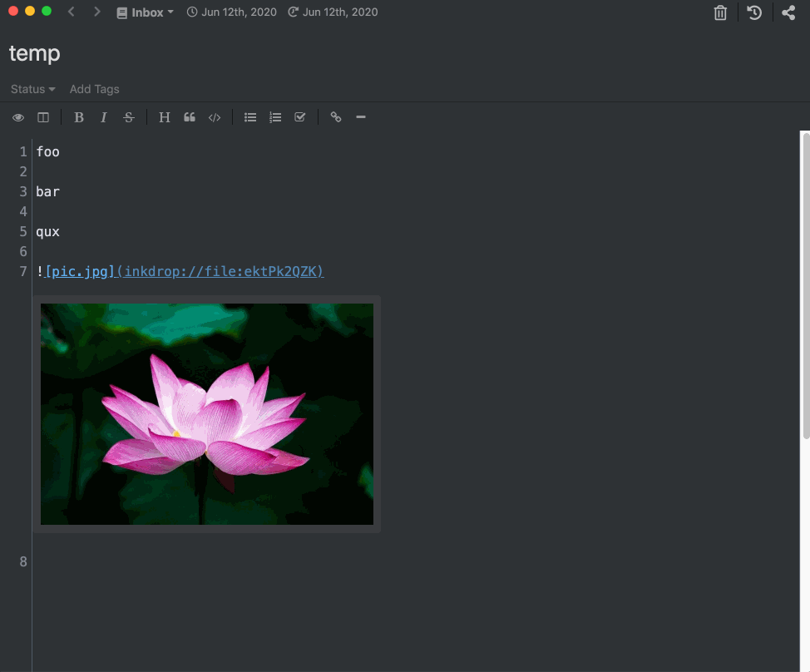This screenshot has height=672, width=810.
Task: Insert a code block
Action: 215,118
